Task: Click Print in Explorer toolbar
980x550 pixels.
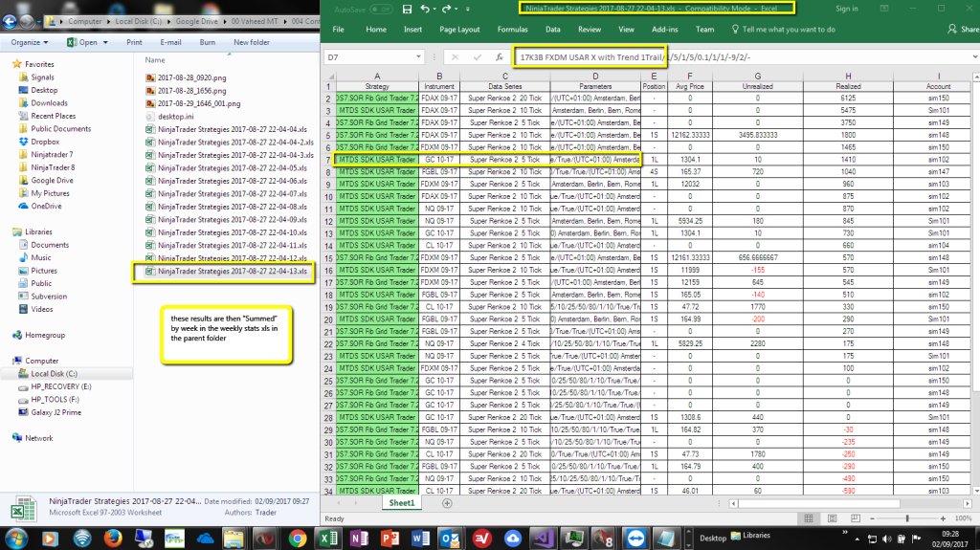Action: point(134,42)
